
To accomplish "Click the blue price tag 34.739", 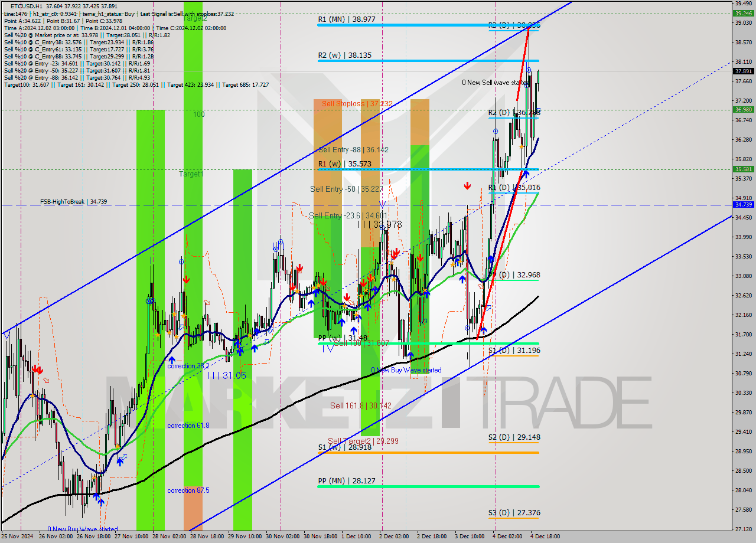I will (x=743, y=204).
